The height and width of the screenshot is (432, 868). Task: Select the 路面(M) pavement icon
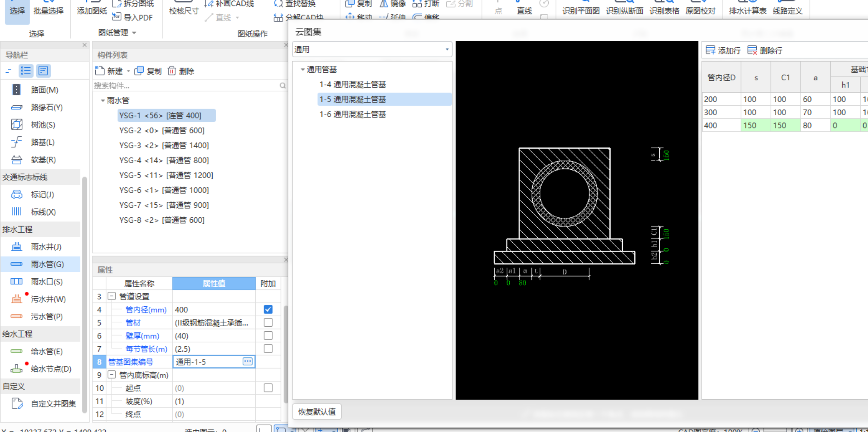[16, 90]
